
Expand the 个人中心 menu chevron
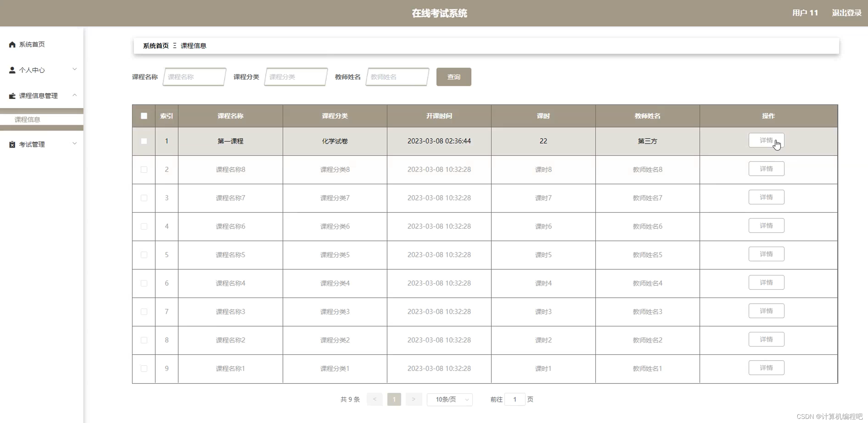pos(74,69)
